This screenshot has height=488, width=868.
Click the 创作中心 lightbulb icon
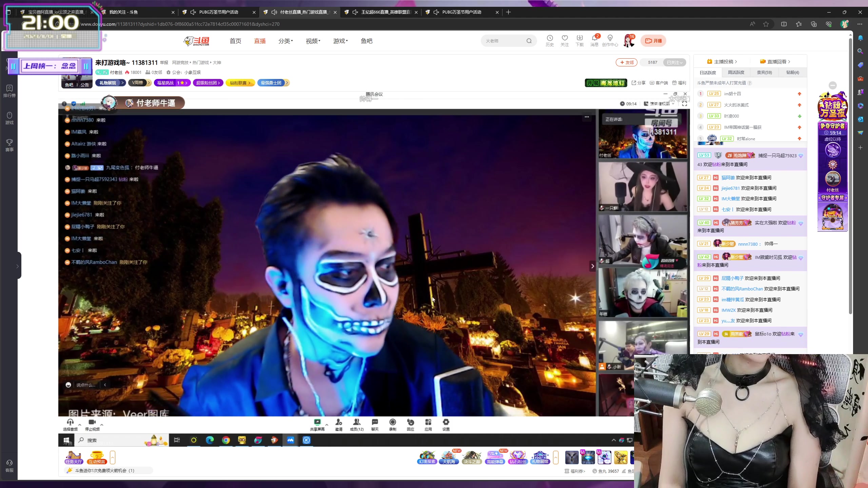click(x=610, y=38)
